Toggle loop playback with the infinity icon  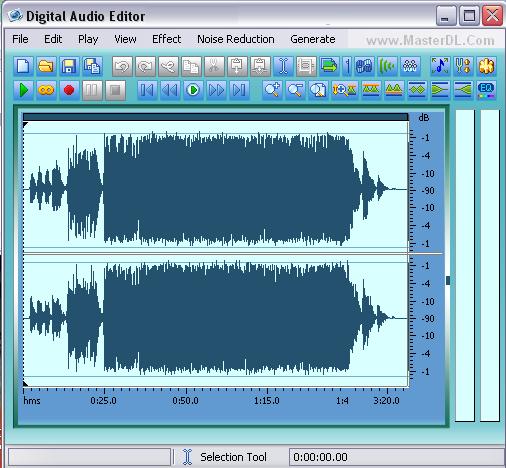coord(46,90)
